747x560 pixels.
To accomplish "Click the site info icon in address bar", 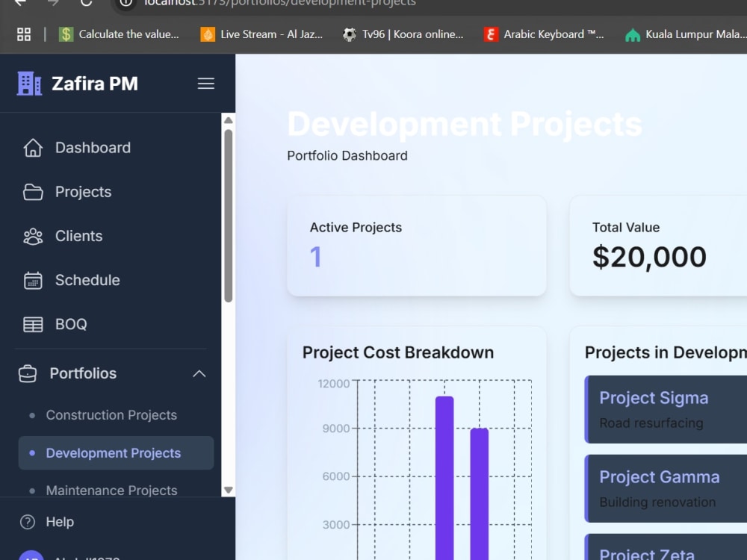I will coord(125,3).
